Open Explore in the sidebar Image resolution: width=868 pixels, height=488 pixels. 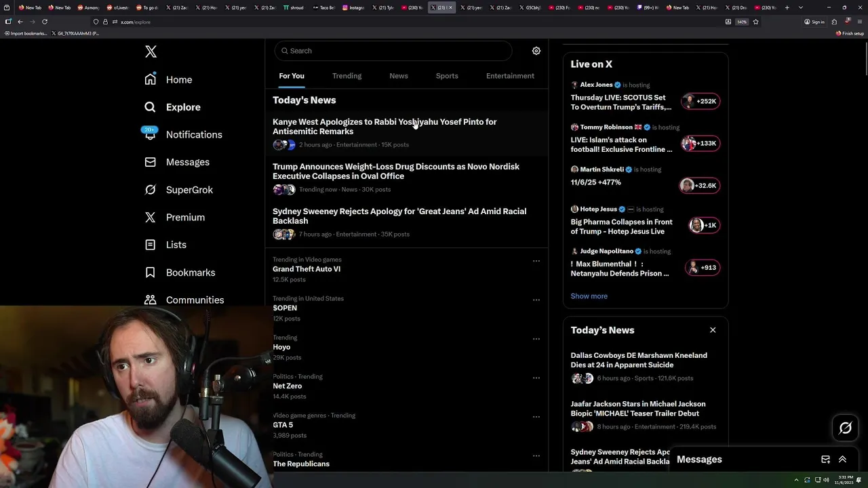coord(173,107)
